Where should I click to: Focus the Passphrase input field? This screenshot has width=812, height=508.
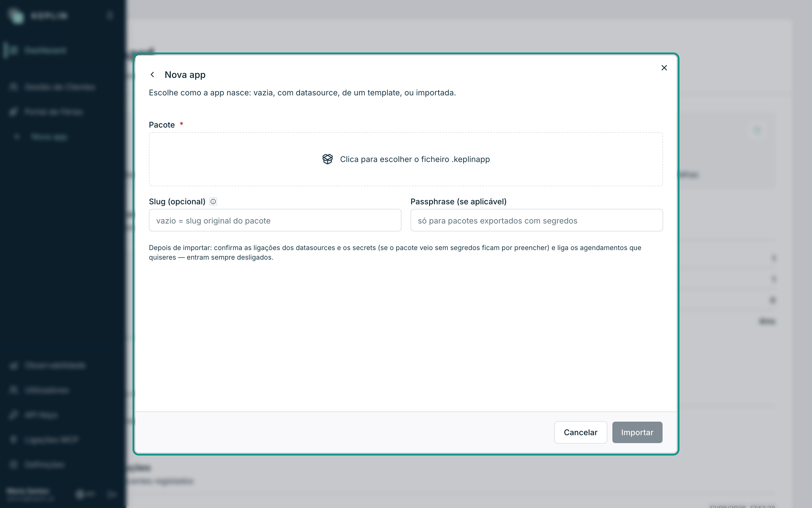pos(537,220)
